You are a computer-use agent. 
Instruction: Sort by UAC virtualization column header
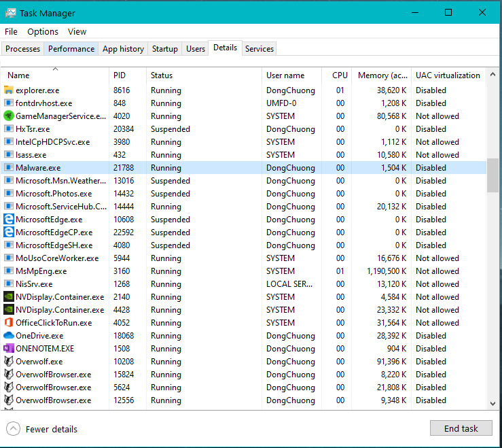tap(448, 75)
